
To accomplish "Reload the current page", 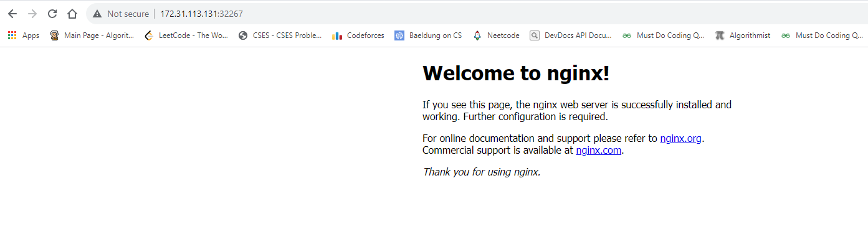I will tap(52, 14).
